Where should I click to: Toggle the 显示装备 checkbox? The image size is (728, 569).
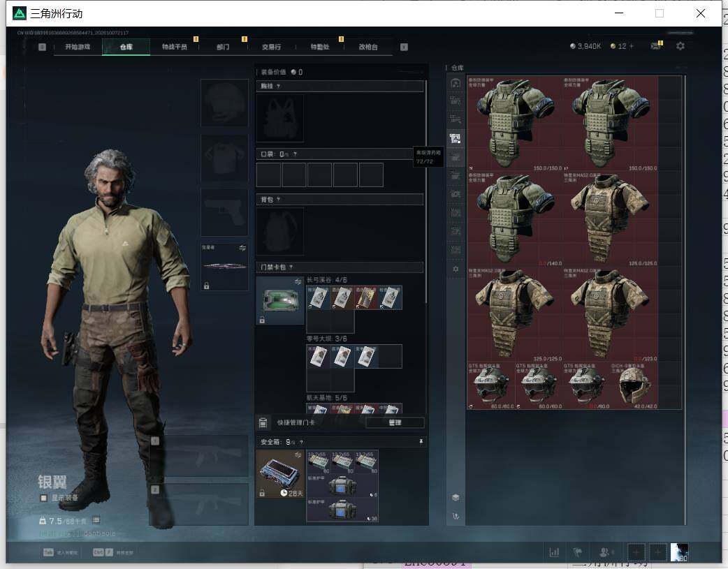tap(43, 498)
